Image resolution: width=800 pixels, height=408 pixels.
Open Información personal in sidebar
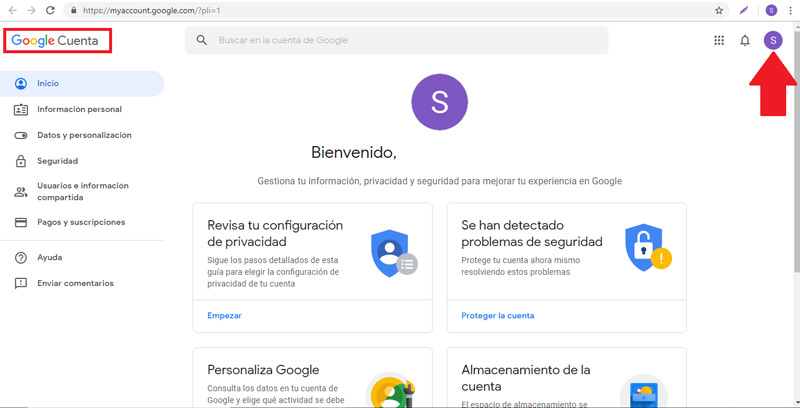[x=79, y=110]
